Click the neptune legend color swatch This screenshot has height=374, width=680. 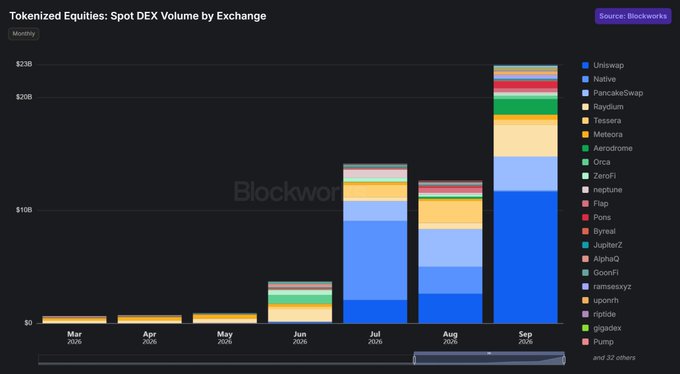tap(585, 190)
